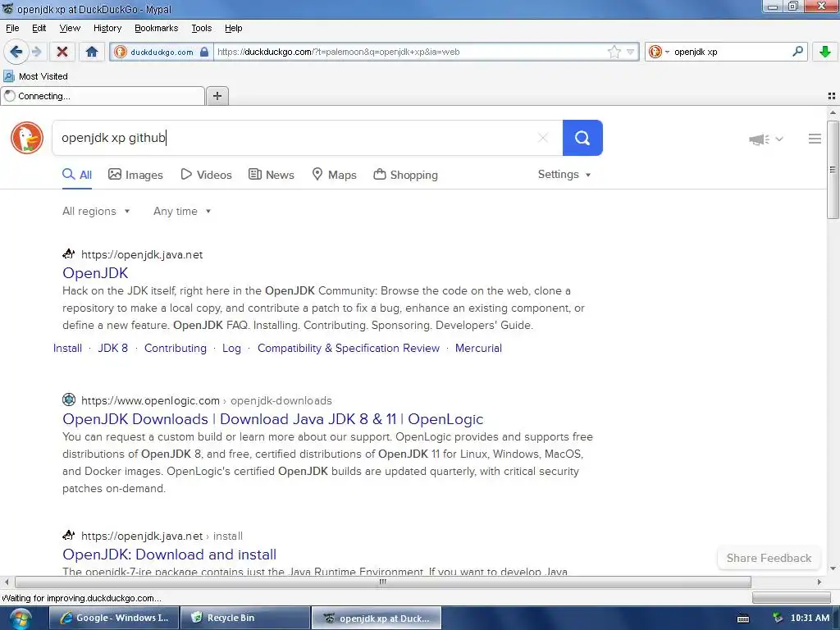
Task: Open the OpenLogic OpenJDK Downloads result
Action: tap(272, 419)
